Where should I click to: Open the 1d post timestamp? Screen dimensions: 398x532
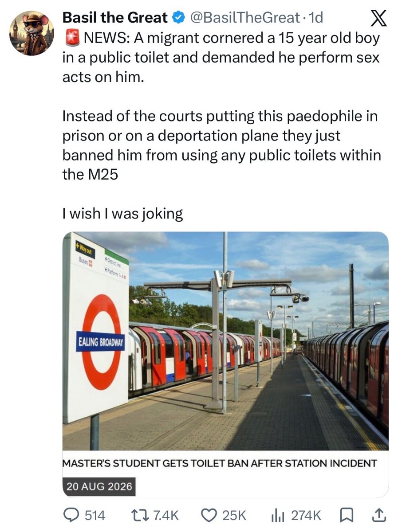(x=315, y=18)
